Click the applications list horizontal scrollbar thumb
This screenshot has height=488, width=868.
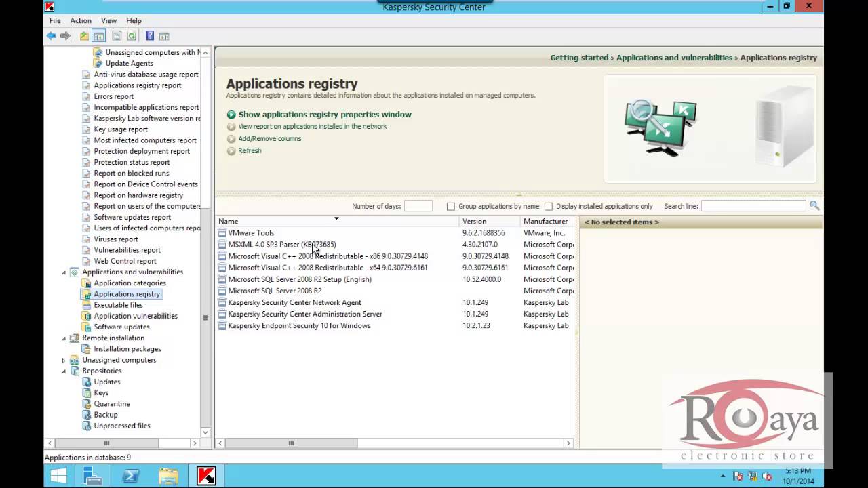tap(291, 443)
